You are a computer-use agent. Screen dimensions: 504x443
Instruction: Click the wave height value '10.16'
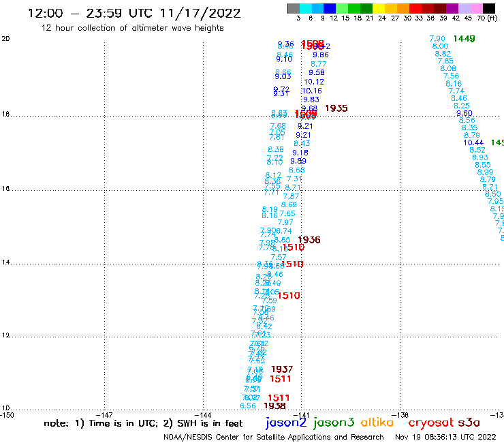click(x=312, y=91)
